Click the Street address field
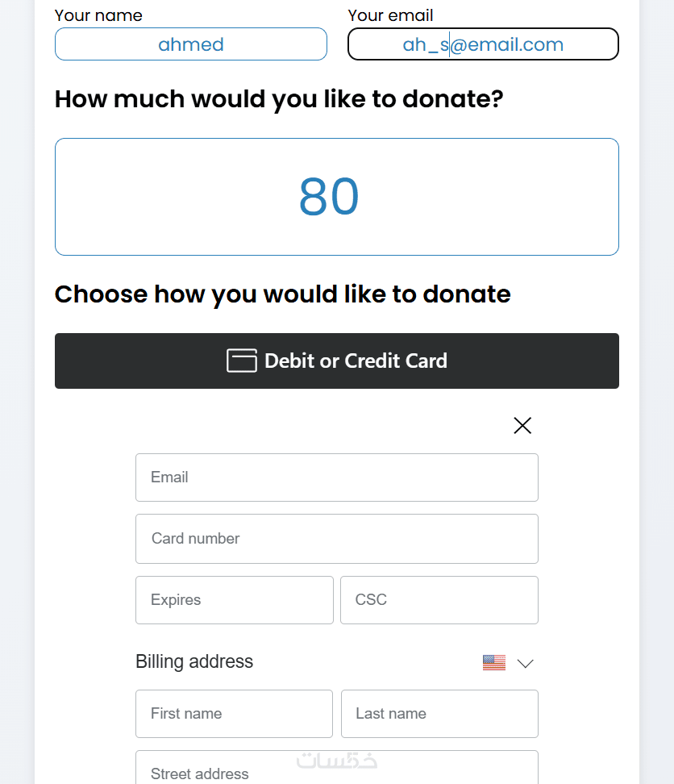 [337, 770]
